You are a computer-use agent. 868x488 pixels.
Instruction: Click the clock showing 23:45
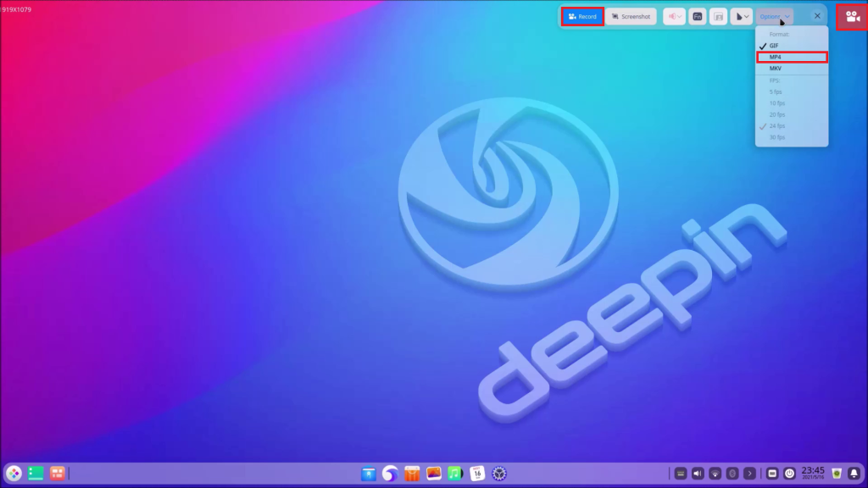point(812,472)
